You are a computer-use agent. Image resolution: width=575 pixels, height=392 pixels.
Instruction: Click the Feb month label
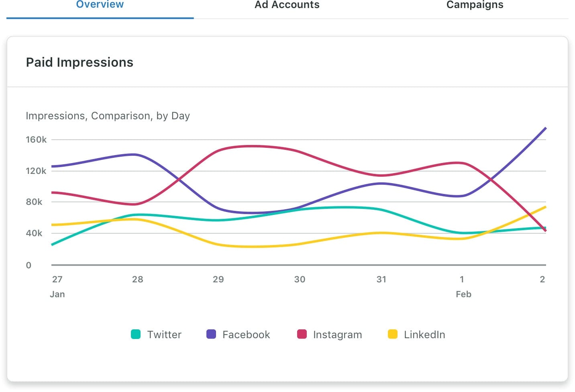point(463,294)
